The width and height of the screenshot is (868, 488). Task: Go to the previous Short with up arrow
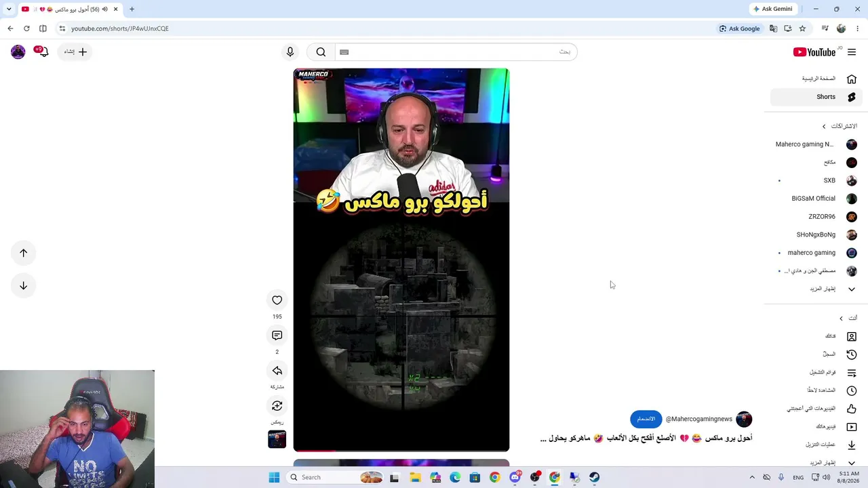click(23, 253)
